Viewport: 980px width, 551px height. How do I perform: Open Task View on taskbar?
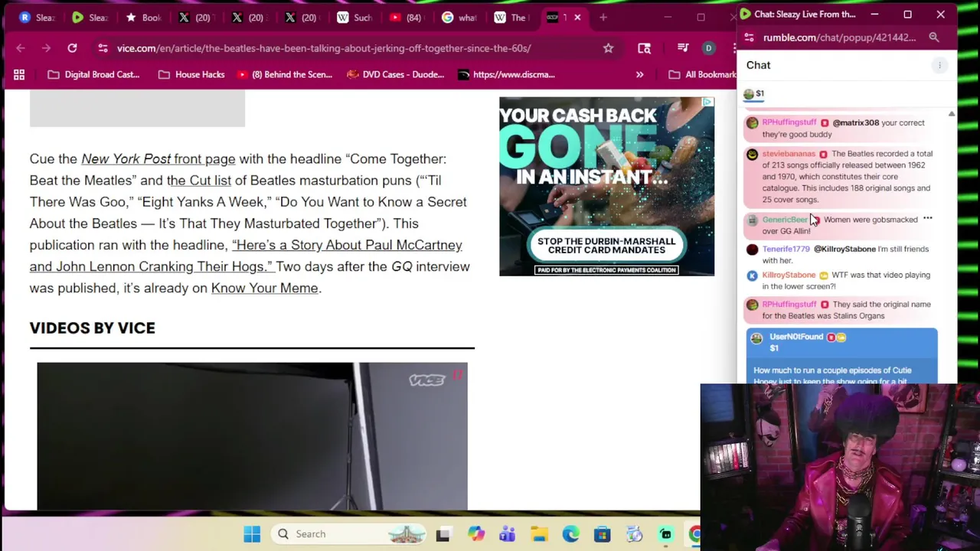pos(443,534)
